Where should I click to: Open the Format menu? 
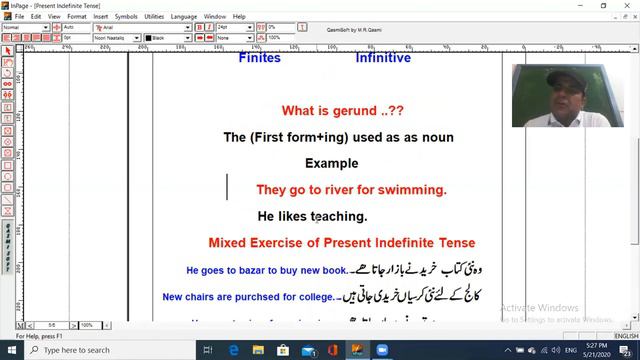pos(77,17)
